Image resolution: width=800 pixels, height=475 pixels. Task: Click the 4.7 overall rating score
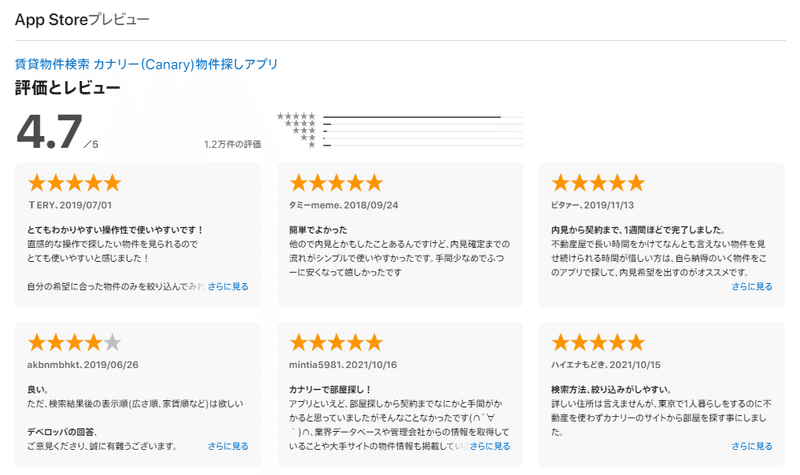coord(49,132)
